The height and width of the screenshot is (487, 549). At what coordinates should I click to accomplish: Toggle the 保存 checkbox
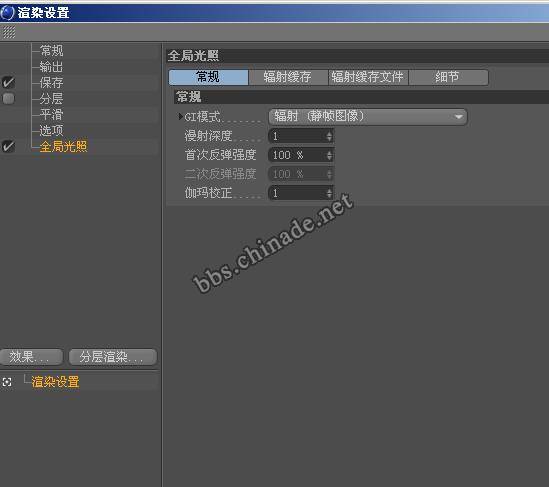click(x=8, y=83)
